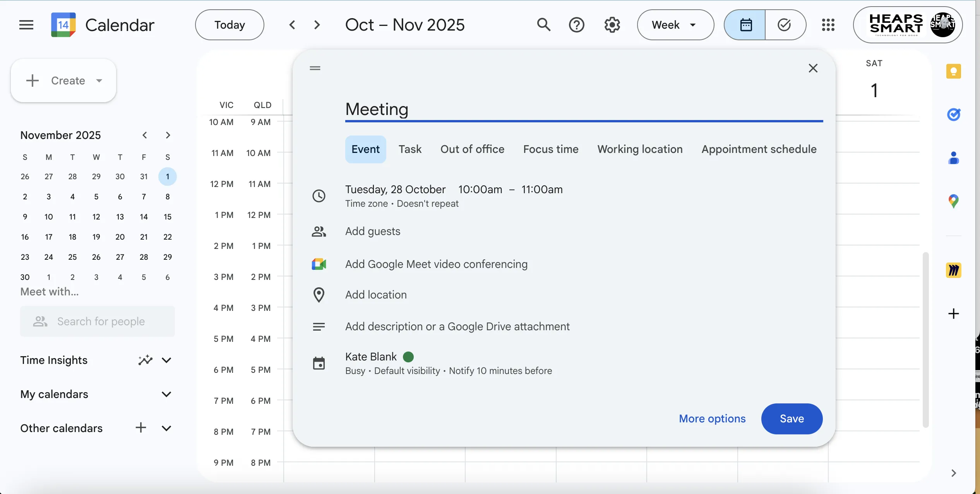The height and width of the screenshot is (494, 980).
Task: Expand My calendars section
Action: [x=166, y=394]
